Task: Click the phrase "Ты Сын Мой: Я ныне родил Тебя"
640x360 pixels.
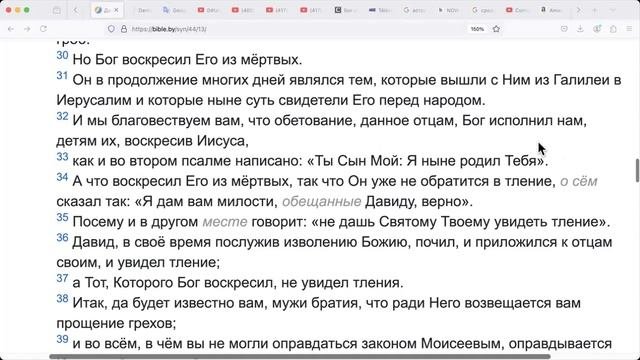Action: tap(426, 161)
